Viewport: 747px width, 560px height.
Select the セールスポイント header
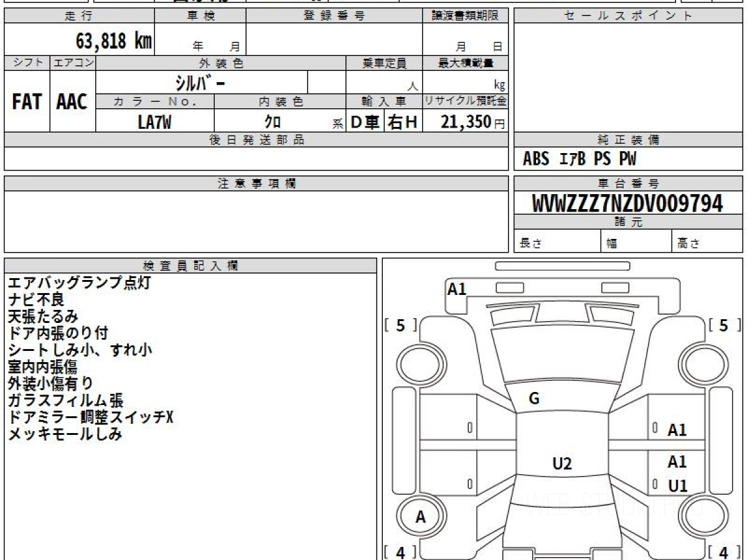[628, 16]
